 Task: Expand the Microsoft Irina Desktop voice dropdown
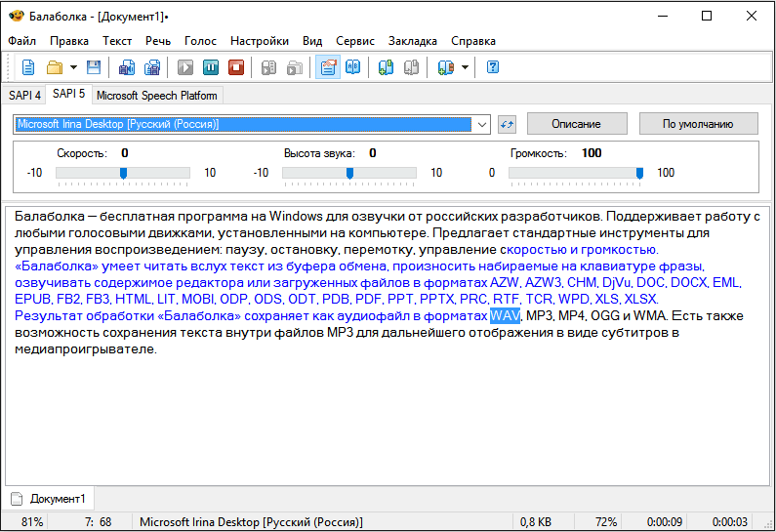[481, 125]
